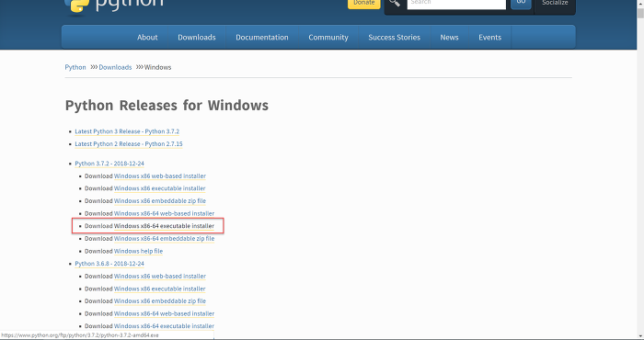Screen dimensions: 644x340
Task: Click the yellow Donate button
Action: [364, 4]
